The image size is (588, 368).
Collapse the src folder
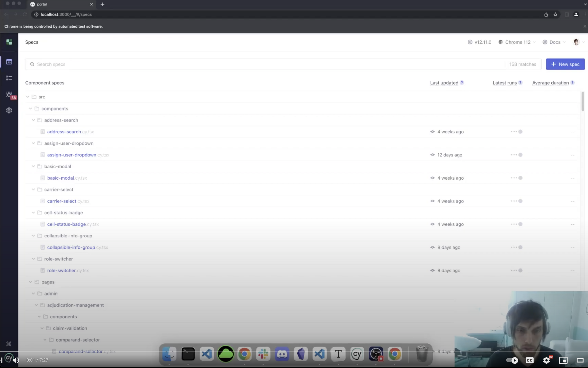[28, 97]
